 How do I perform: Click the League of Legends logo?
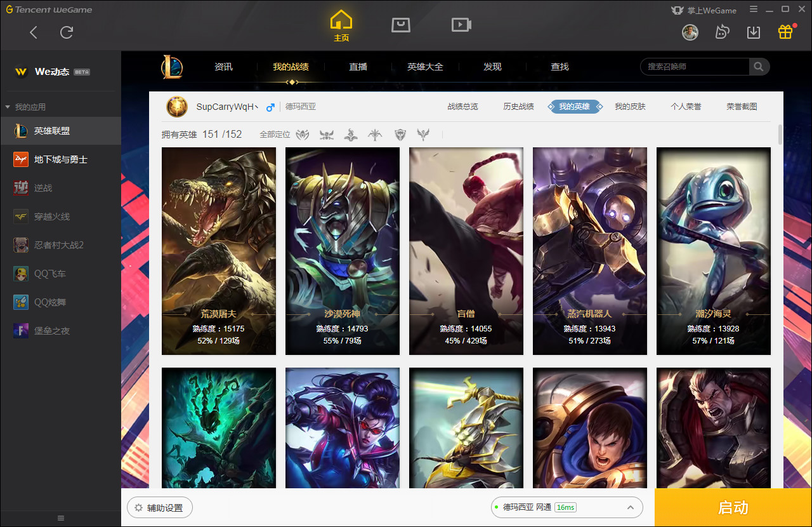(171, 67)
